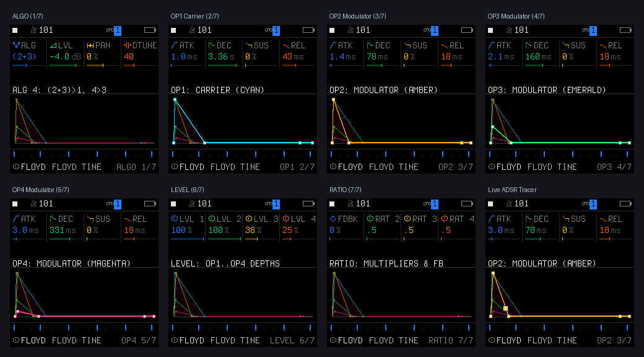Click the DEC icon in OP3 Modulator panel
This screenshot has height=357, width=644.
coord(529,45)
